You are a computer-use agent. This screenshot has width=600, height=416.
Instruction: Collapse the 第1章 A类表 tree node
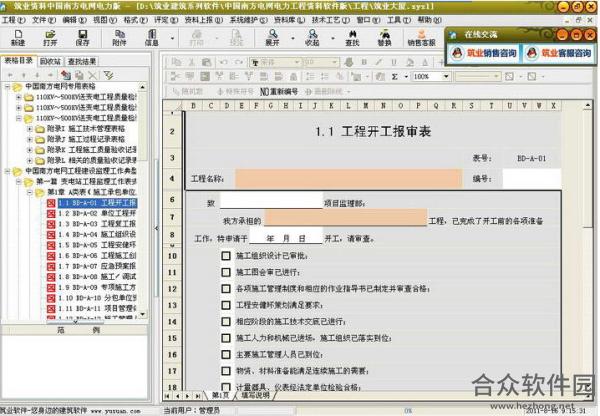pos(29,192)
